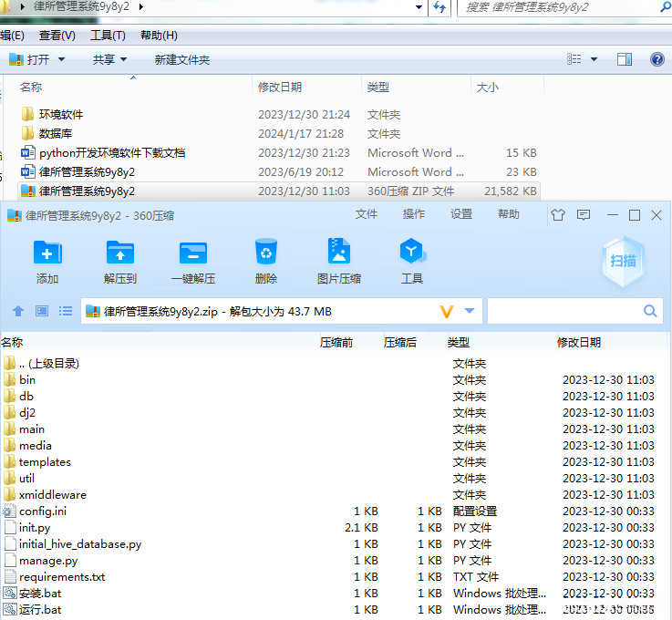This screenshot has width=672, height=620.
Task: Click the 新建文件夹 button
Action: click(182, 59)
